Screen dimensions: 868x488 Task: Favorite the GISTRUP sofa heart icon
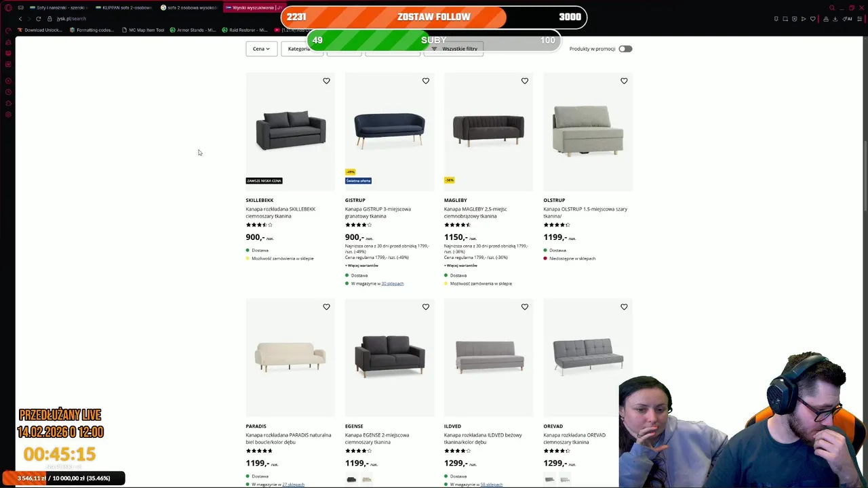coord(426,81)
